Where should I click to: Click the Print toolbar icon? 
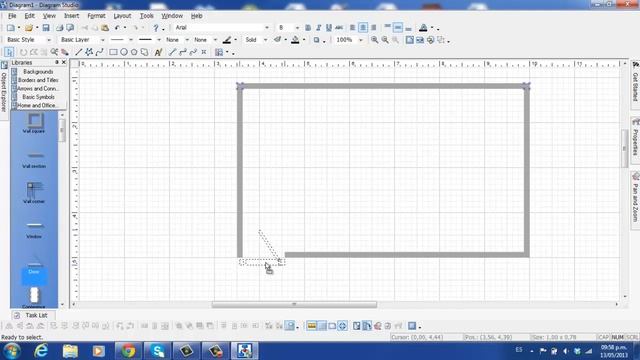pos(60,28)
